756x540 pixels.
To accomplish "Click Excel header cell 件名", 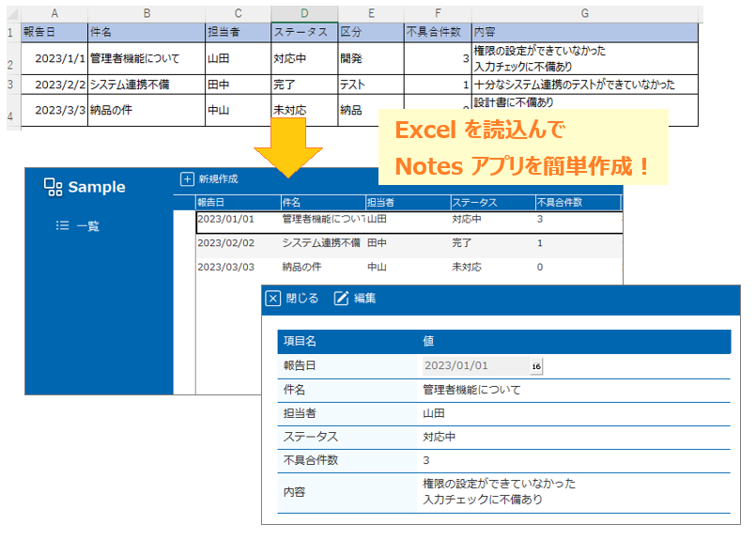I will tap(147, 32).
